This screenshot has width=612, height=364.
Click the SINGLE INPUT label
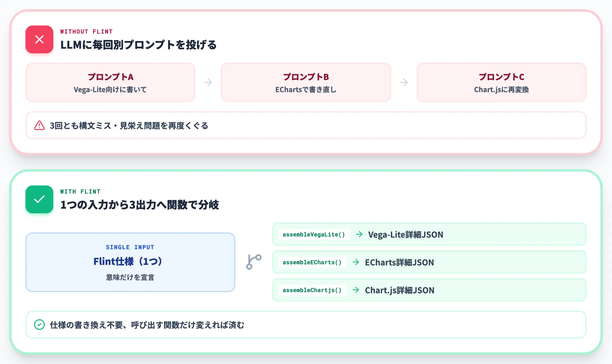[x=130, y=247]
